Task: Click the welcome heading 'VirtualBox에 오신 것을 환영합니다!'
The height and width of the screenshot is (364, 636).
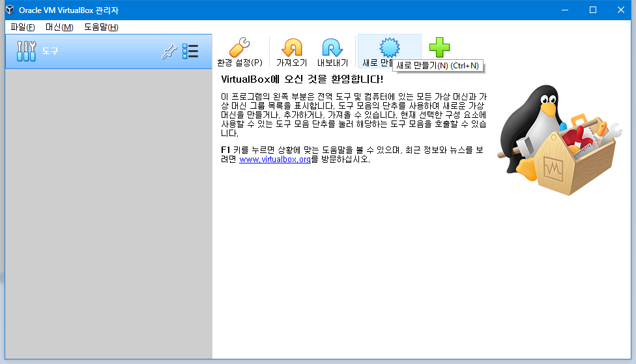Action: coord(302,79)
